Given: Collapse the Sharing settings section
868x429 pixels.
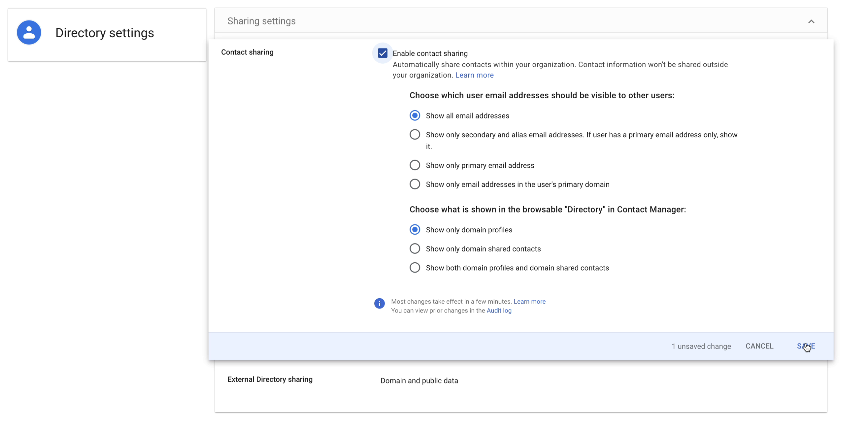Looking at the screenshot, I should pos(811,21).
